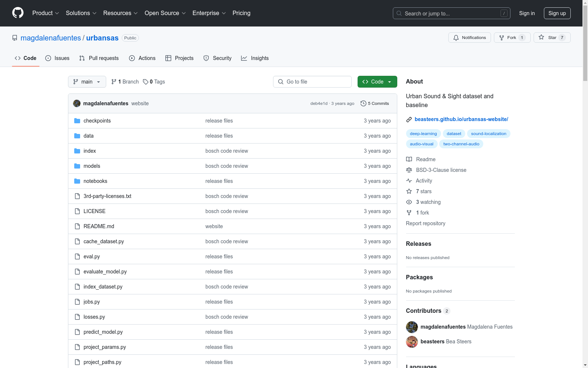Click the Activity pulse icon
This screenshot has height=368, width=588.
click(409, 181)
